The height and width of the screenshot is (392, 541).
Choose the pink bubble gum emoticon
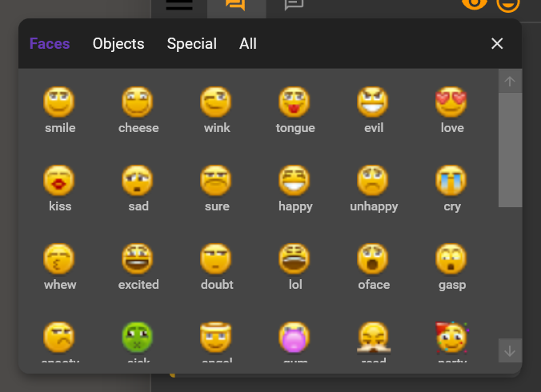(x=295, y=338)
